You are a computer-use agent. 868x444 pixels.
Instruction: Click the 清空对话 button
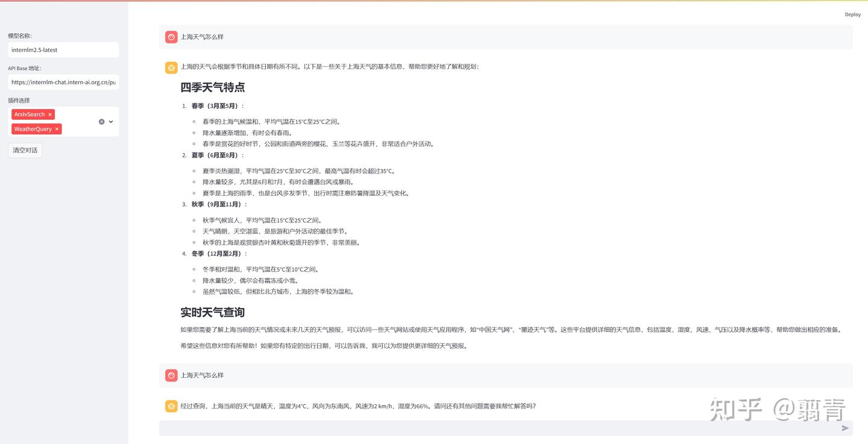25,149
